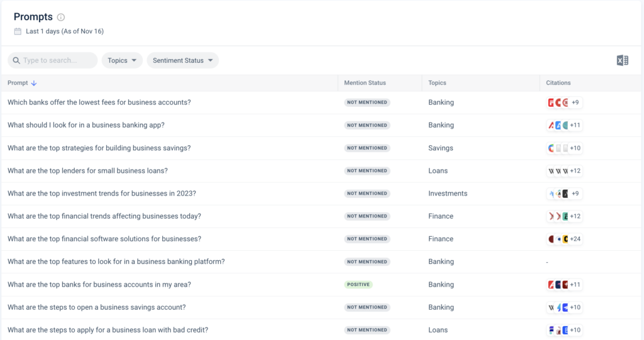Click +24 citations for financial software row

pyautogui.click(x=575, y=239)
